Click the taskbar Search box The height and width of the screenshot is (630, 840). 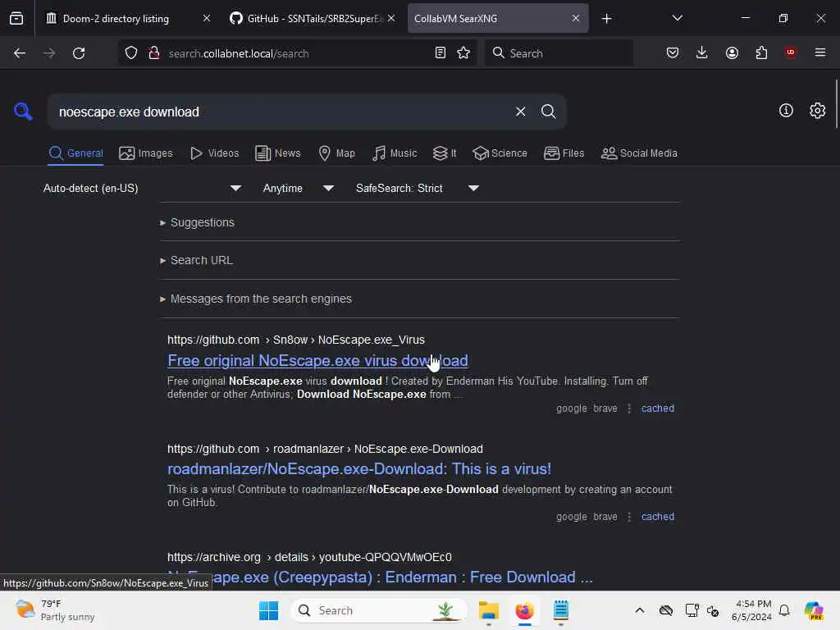coord(379,610)
